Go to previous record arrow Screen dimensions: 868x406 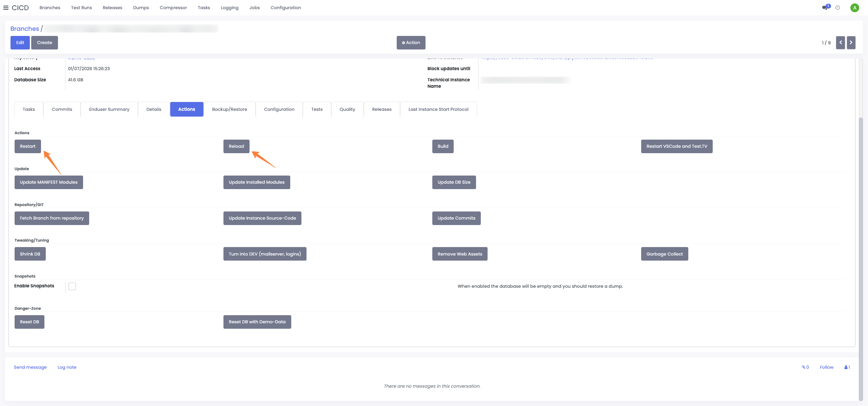[x=841, y=43]
